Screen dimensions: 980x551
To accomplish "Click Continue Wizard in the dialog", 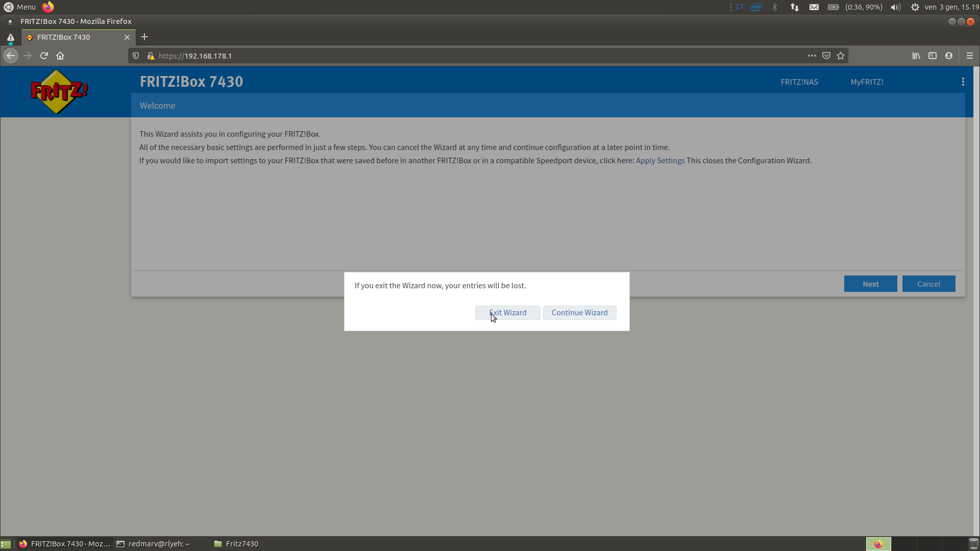I will click(579, 313).
